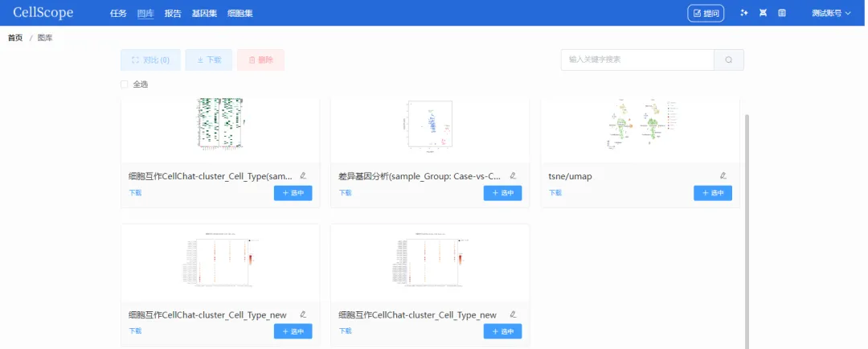
Task: Download the tsne/umap figure via its link
Action: [555, 193]
